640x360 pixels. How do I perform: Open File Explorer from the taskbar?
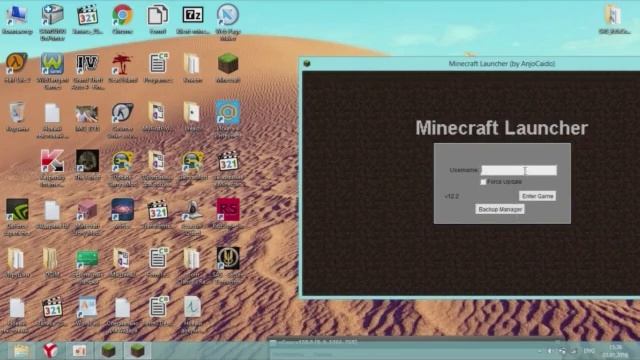(21, 351)
